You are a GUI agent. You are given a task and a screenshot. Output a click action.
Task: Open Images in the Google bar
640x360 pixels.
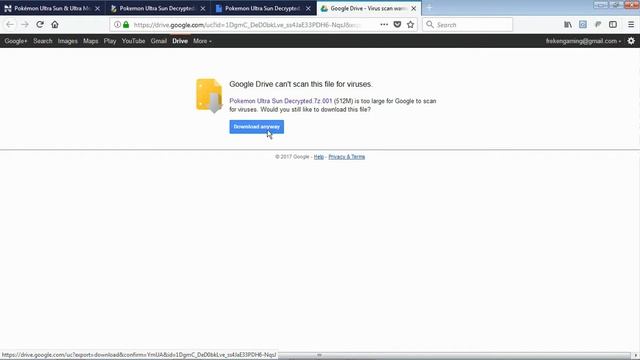[x=67, y=41]
